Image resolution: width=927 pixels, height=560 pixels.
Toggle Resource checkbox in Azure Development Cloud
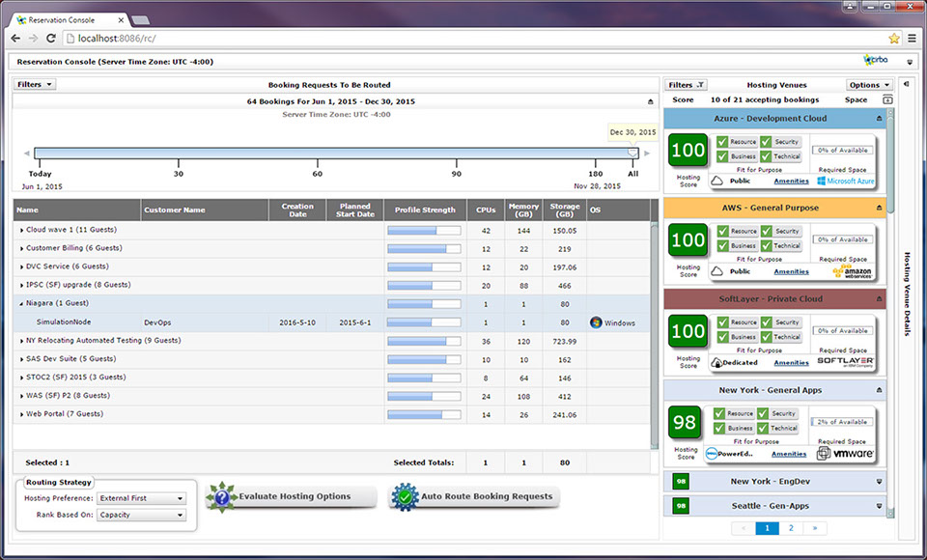pos(722,142)
